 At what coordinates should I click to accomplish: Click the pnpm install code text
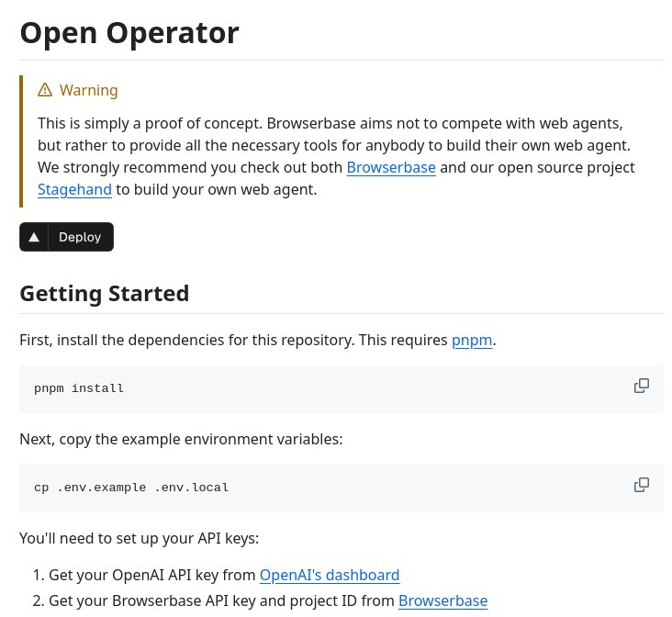click(x=79, y=388)
